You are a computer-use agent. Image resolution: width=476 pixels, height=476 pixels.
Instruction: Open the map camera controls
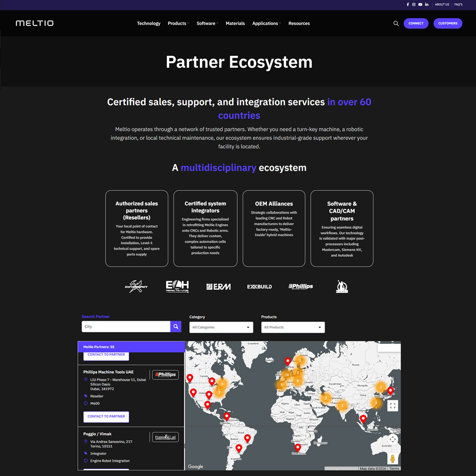pos(392,440)
